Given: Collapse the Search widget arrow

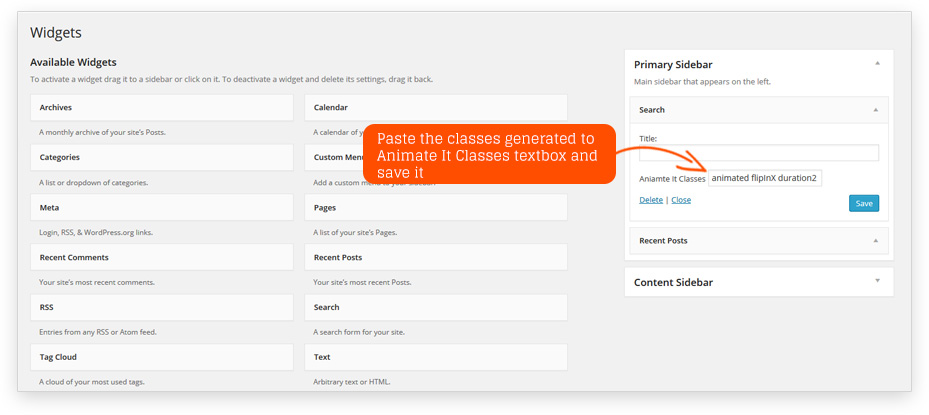Looking at the screenshot, I should pos(876,110).
